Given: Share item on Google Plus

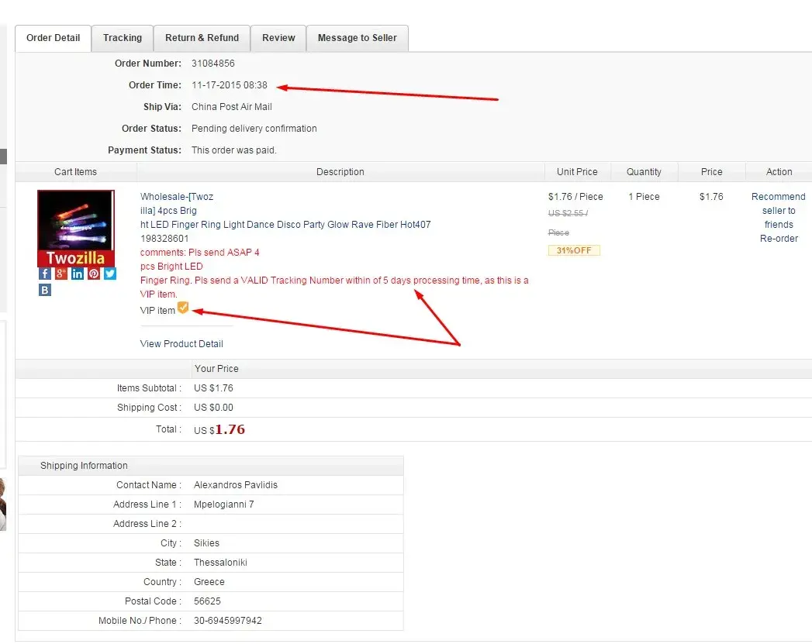Looking at the screenshot, I should 61,274.
